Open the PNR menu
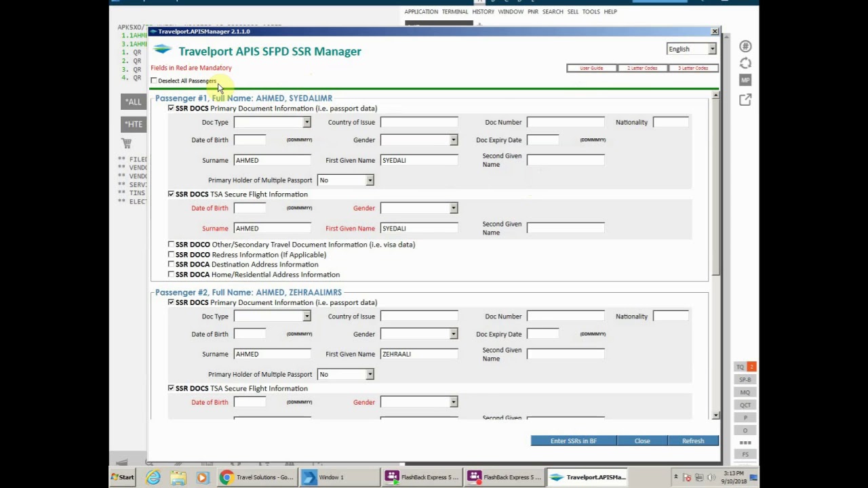Screen dimensions: 868x488 (532, 12)
